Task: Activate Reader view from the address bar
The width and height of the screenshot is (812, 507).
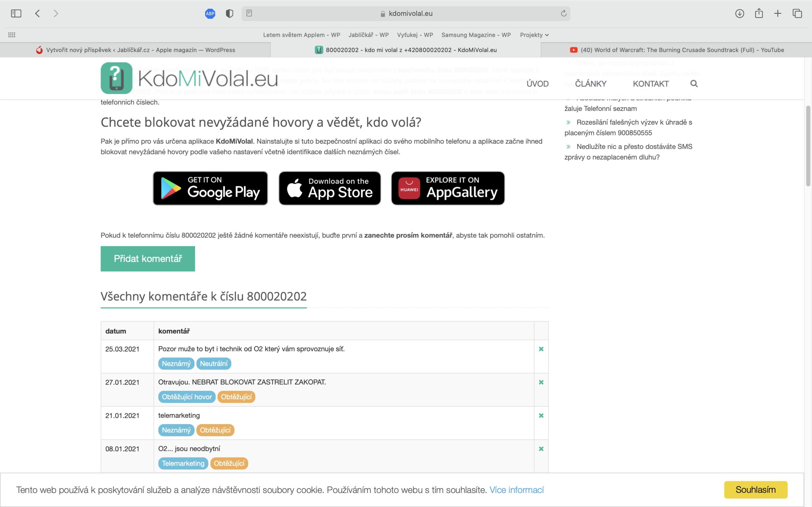Action: pyautogui.click(x=249, y=13)
